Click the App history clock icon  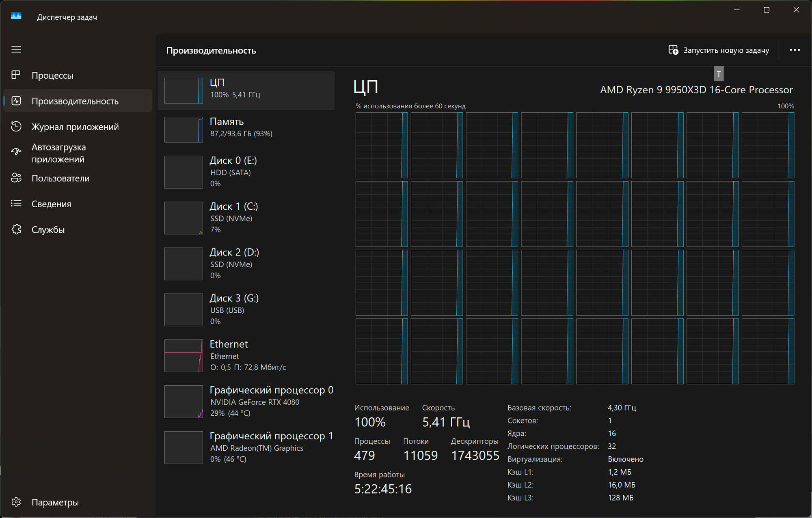tap(16, 127)
